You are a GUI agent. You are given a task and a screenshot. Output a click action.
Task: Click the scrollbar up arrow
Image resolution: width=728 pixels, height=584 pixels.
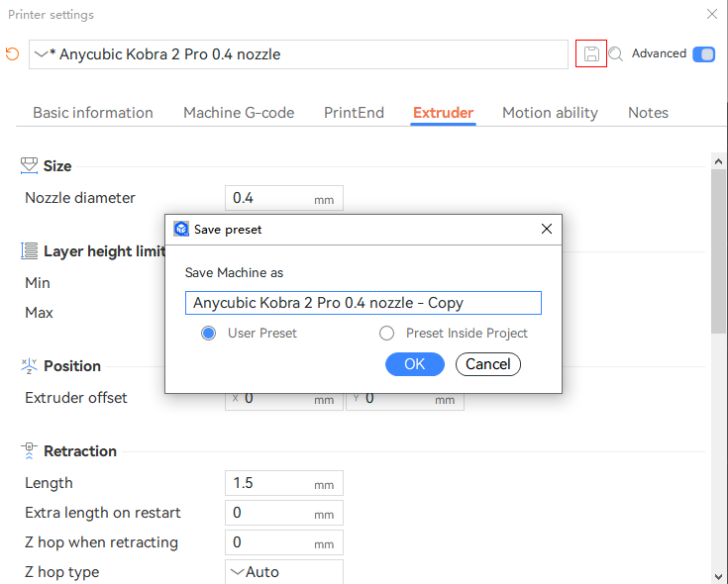tap(718, 161)
